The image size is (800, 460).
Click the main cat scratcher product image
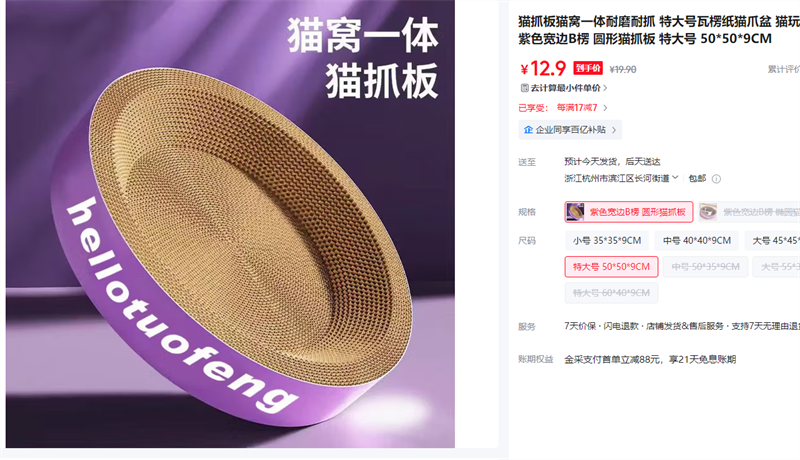(x=230, y=224)
